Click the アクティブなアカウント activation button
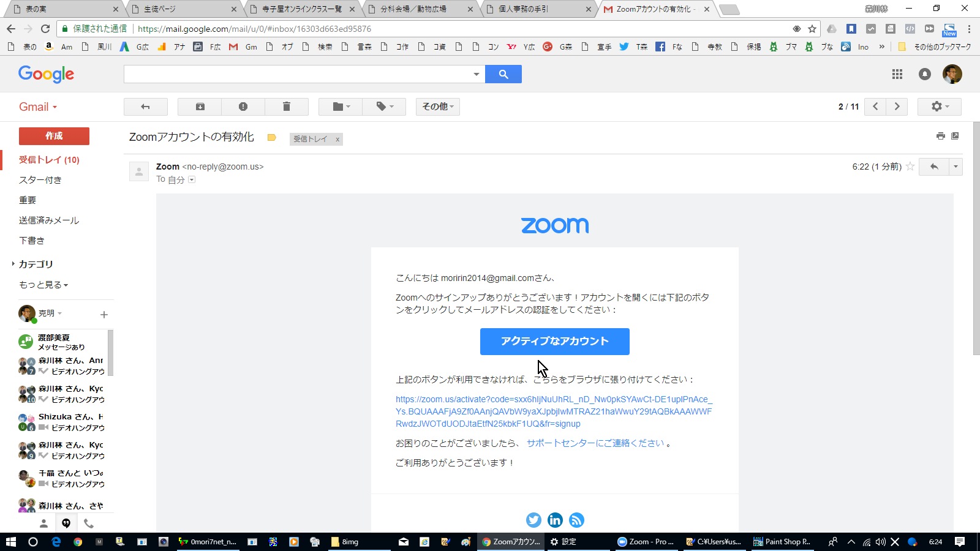This screenshot has width=980, height=551. tap(555, 342)
